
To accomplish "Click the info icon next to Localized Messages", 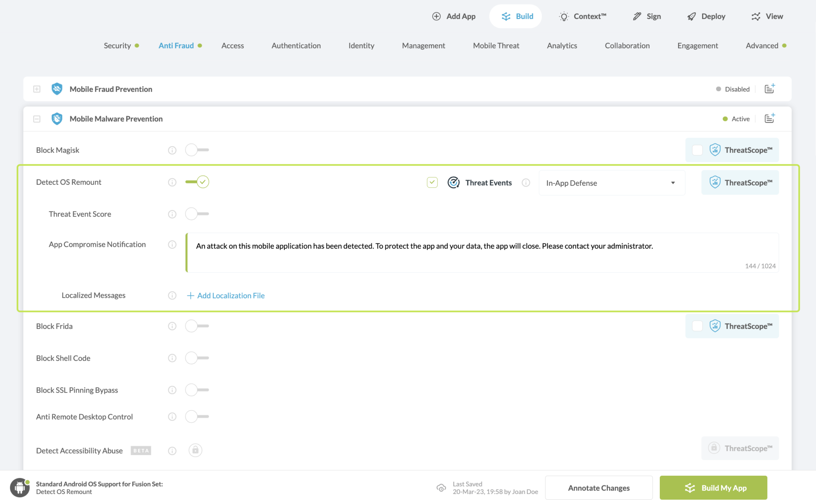I will tap(172, 295).
